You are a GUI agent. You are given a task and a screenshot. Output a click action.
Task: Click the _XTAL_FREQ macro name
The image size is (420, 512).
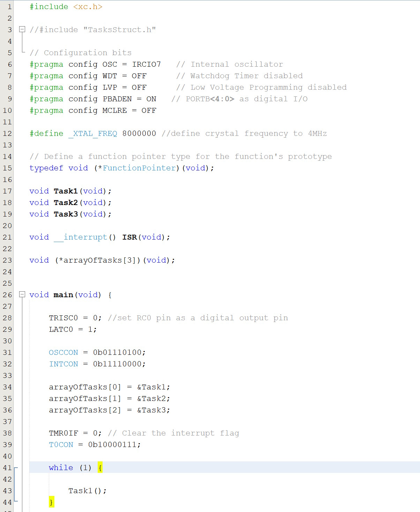click(93, 133)
